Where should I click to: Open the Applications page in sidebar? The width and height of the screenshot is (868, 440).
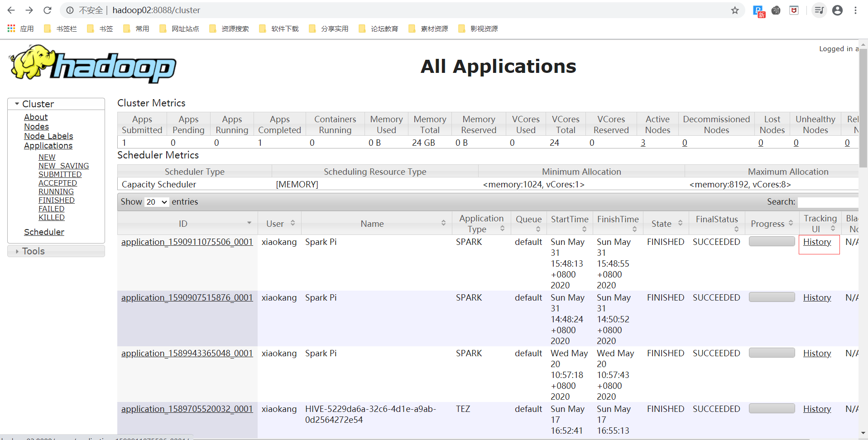48,145
